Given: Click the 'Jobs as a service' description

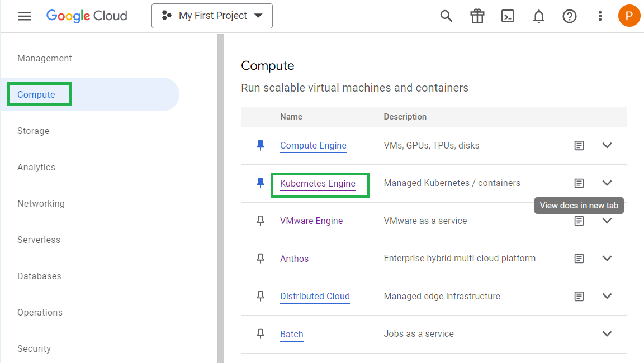Looking at the screenshot, I should click(419, 334).
